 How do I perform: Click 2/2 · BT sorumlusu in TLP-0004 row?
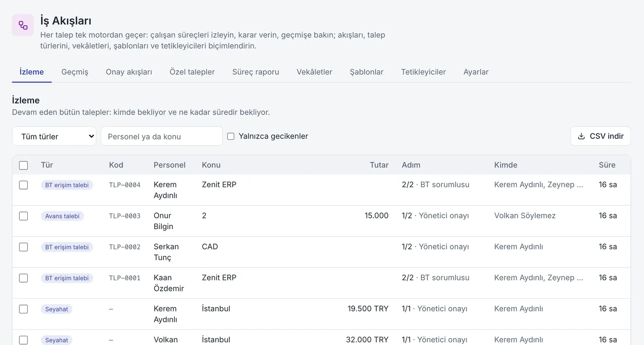coord(436,185)
